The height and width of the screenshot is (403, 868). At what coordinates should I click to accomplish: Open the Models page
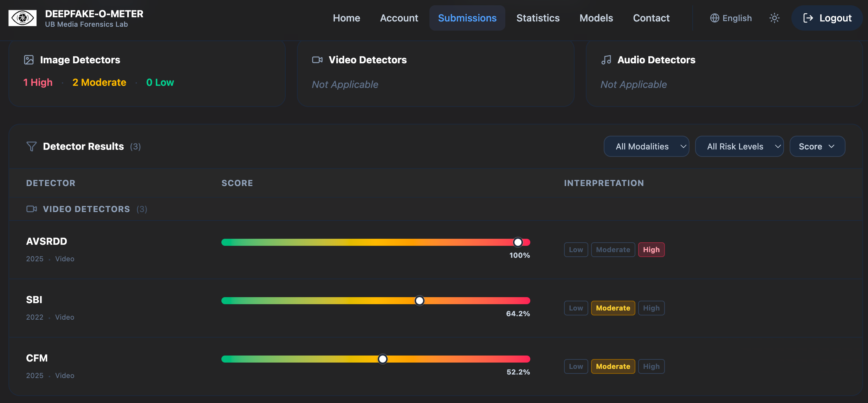[596, 18]
